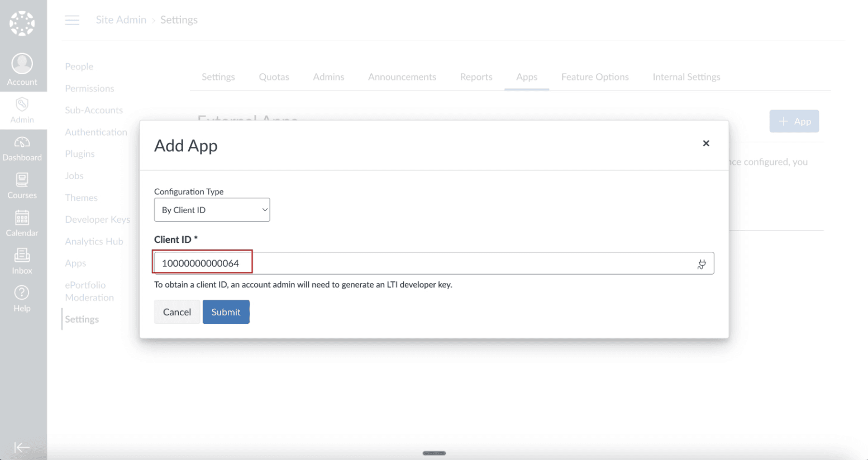The width and height of the screenshot is (868, 460).
Task: Open the Quotas tab
Action: (274, 76)
